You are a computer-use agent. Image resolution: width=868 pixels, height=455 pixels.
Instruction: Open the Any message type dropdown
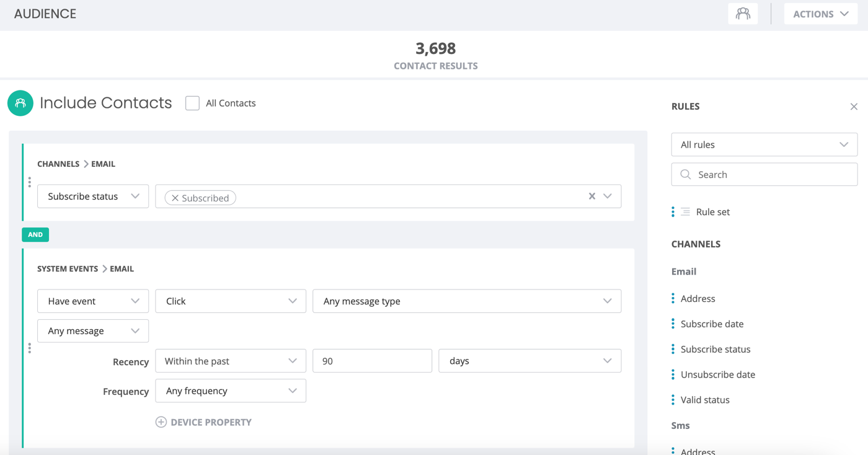[466, 301]
